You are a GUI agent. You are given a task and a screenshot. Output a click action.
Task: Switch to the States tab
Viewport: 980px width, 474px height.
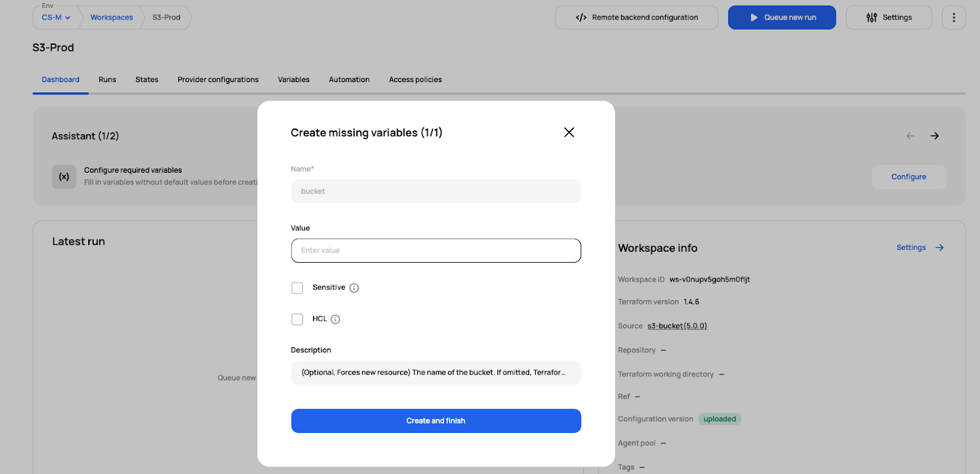147,80
